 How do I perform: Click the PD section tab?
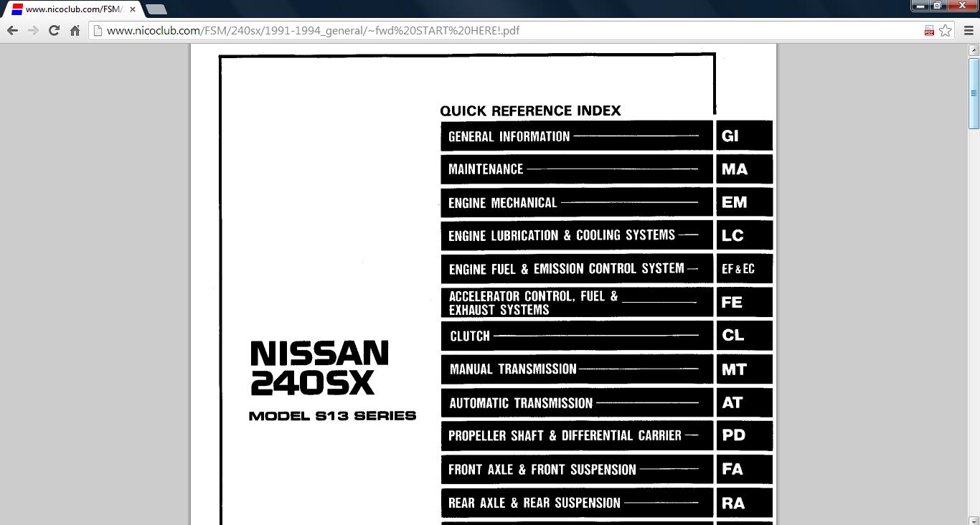[x=744, y=435]
